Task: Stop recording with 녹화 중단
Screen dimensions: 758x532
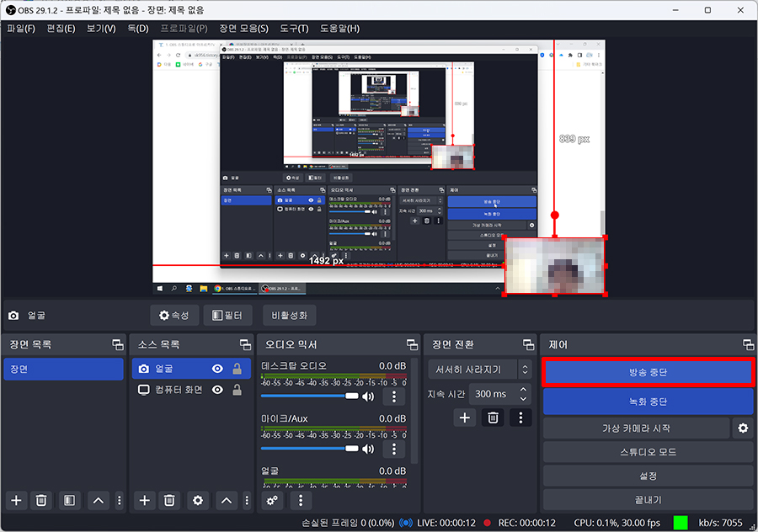Action: 648,402
